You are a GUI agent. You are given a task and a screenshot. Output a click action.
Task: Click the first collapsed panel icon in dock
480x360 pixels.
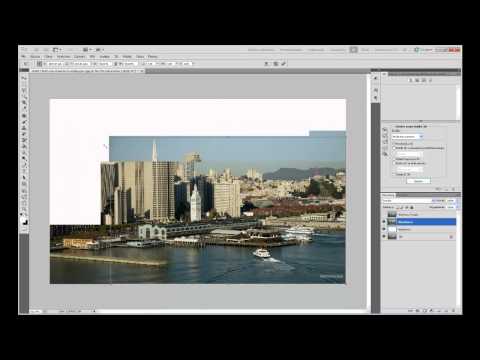376,78
